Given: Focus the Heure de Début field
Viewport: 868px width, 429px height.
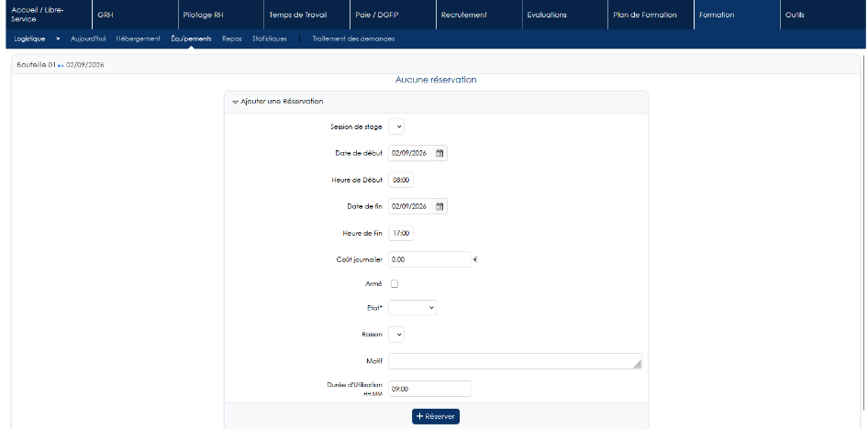Looking at the screenshot, I should point(401,181).
